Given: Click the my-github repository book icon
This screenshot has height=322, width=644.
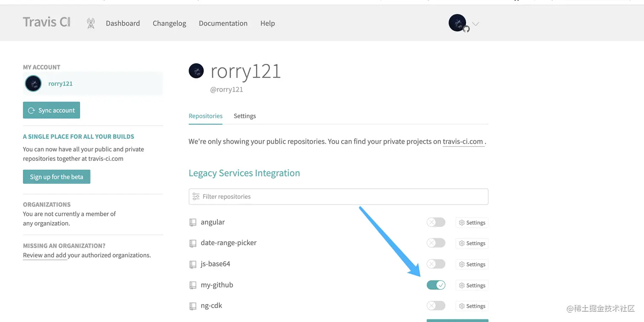Looking at the screenshot, I should [193, 285].
